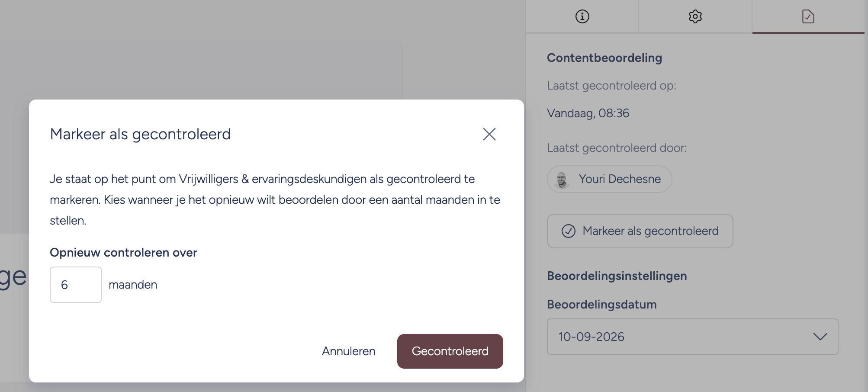Click the dialog title Markeer als gecontroleerd

click(140, 134)
